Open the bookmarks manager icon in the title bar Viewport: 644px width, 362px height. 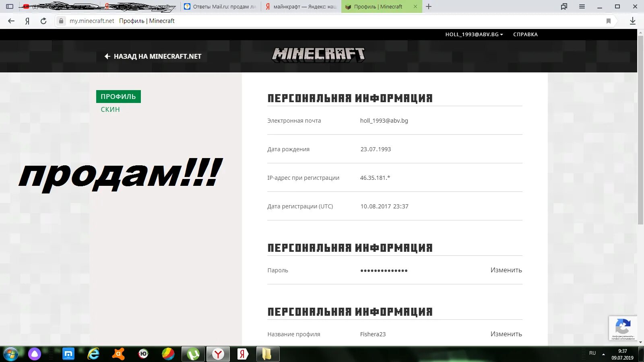(564, 6)
